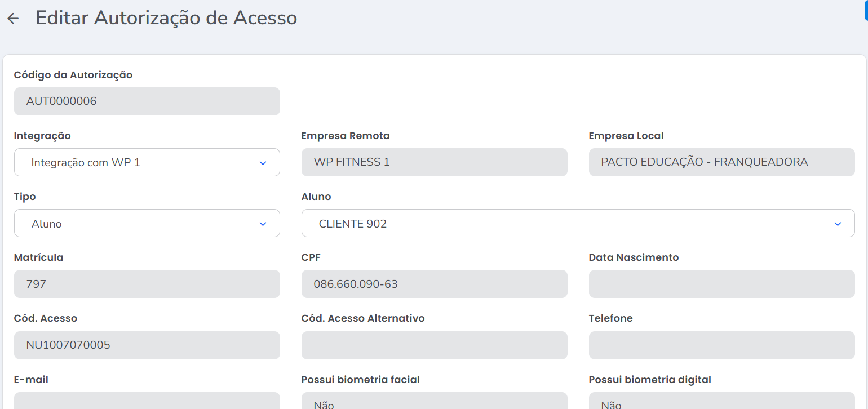This screenshot has height=409, width=868.
Task: Click the Matrícula field showing 797
Action: pyautogui.click(x=147, y=284)
